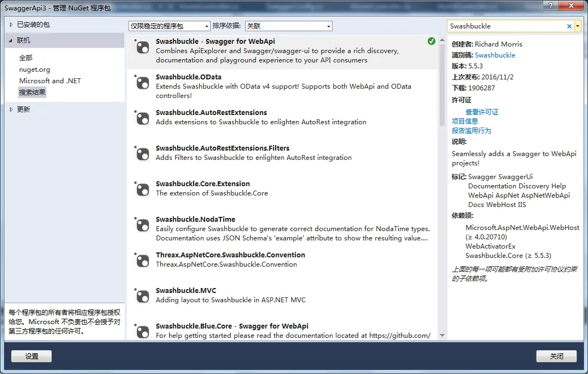Click the Swashbuckle.AutoRestExtensions package icon
588x374 pixels.
click(142, 118)
